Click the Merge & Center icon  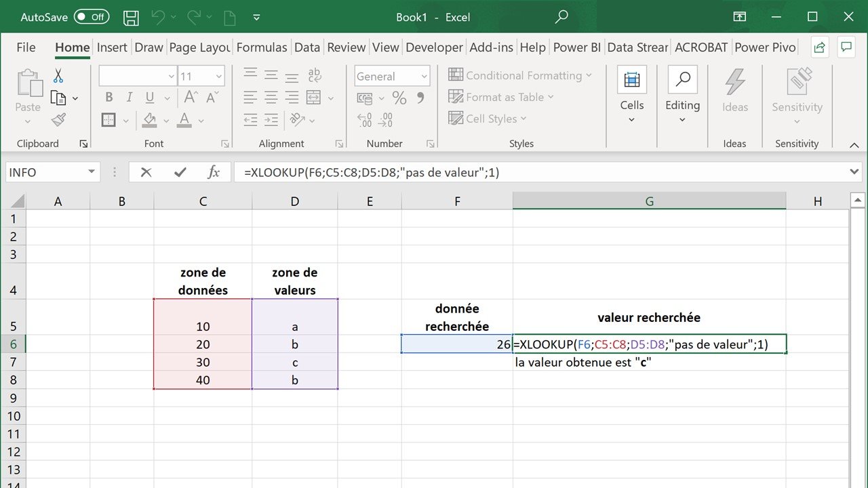pyautogui.click(x=313, y=98)
